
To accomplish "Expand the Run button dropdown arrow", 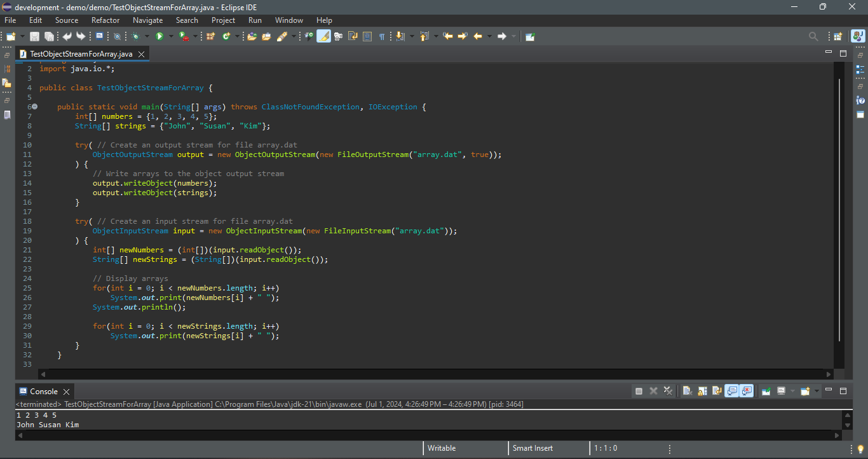I will 170,36.
